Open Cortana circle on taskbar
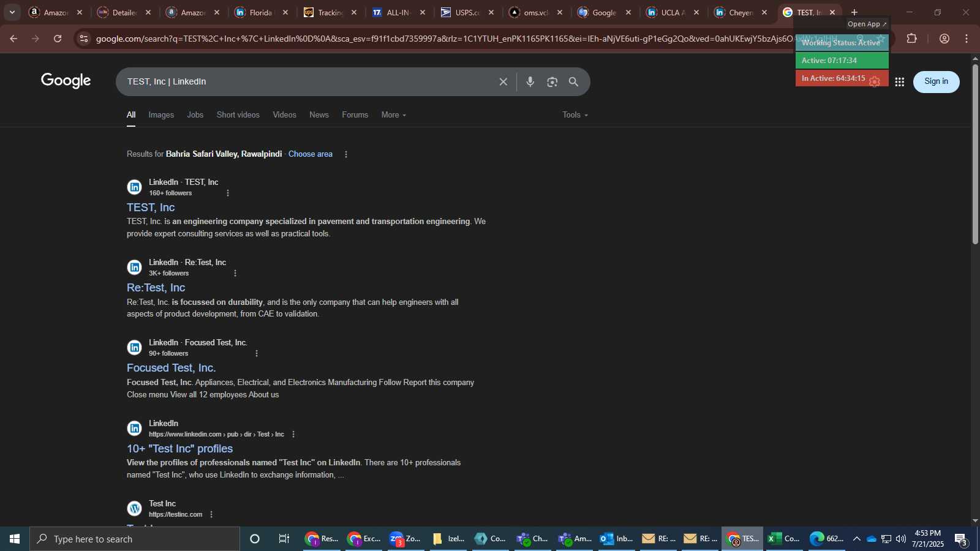This screenshot has width=980, height=551. (255, 539)
